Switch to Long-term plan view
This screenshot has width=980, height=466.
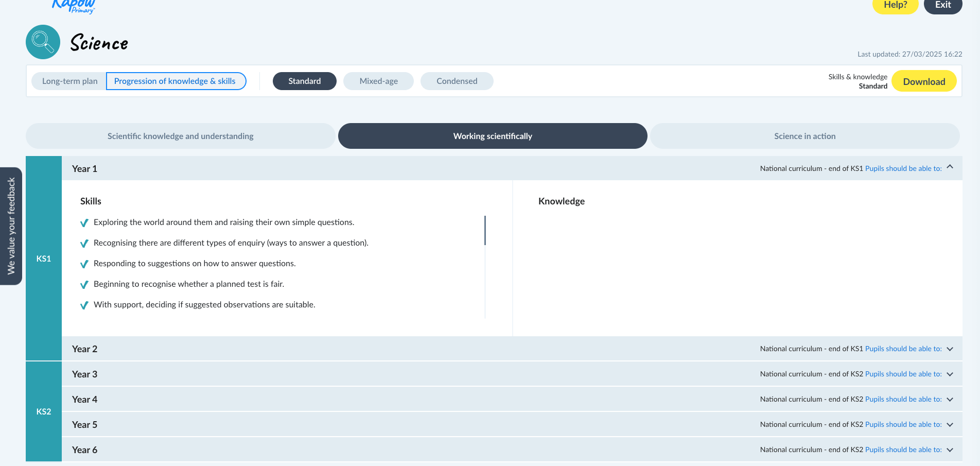69,81
